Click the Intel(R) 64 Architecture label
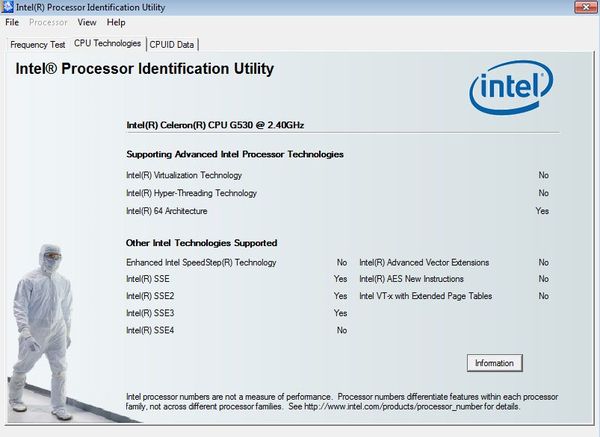 coord(166,211)
